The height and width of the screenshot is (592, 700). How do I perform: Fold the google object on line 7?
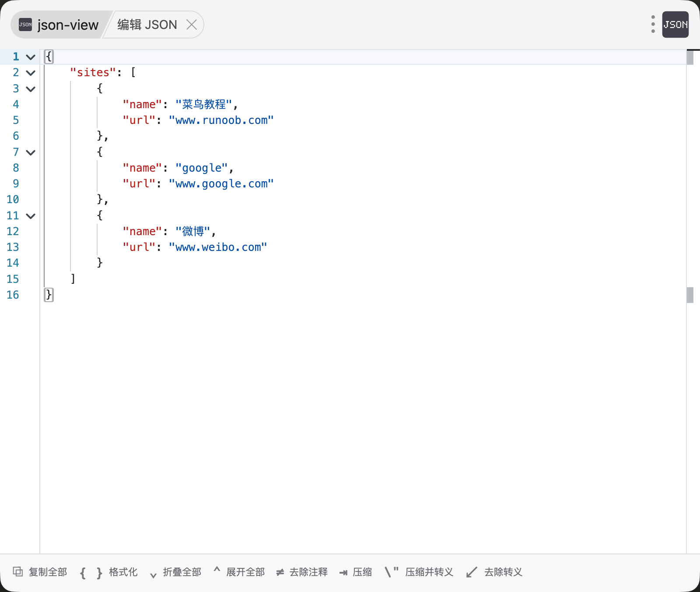click(x=31, y=152)
